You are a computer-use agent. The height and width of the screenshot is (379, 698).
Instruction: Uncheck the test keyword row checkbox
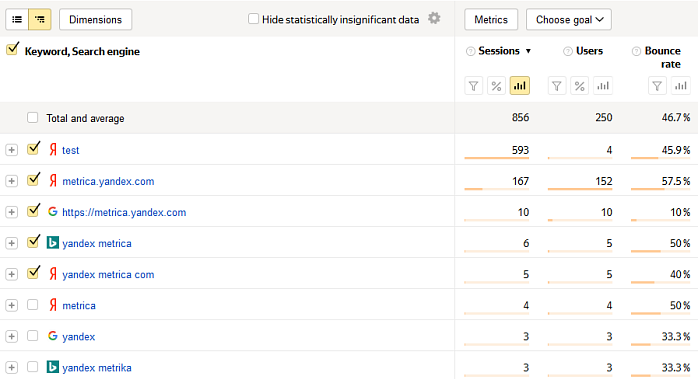click(x=33, y=149)
